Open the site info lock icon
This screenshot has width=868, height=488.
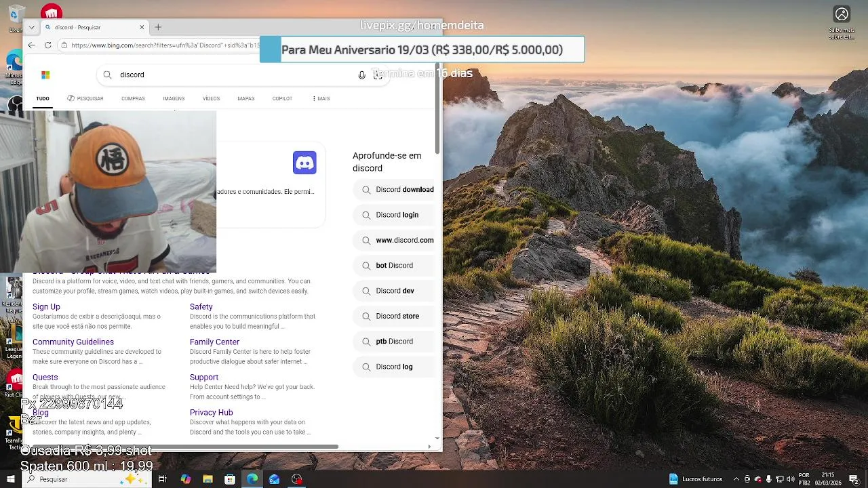point(64,45)
